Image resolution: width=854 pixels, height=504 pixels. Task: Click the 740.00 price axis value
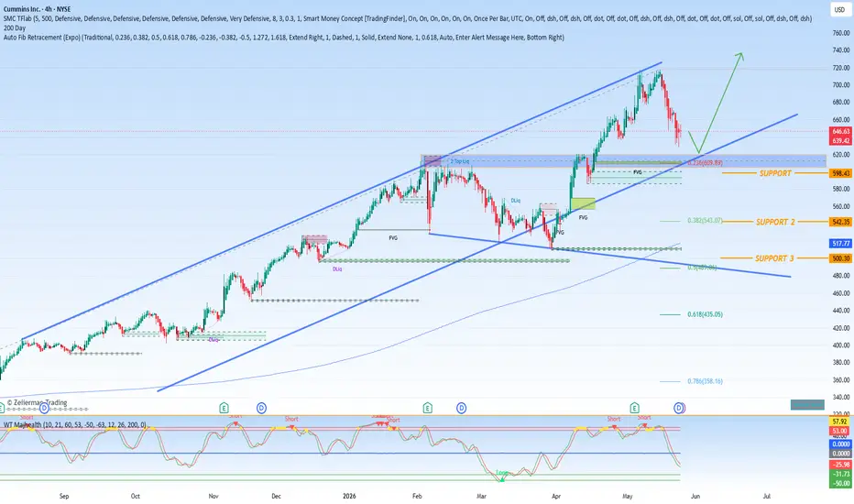[841, 50]
